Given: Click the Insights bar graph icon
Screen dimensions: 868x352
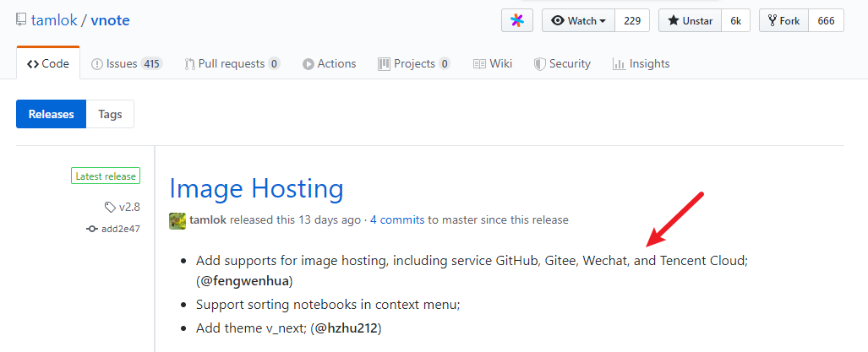Looking at the screenshot, I should (x=619, y=64).
